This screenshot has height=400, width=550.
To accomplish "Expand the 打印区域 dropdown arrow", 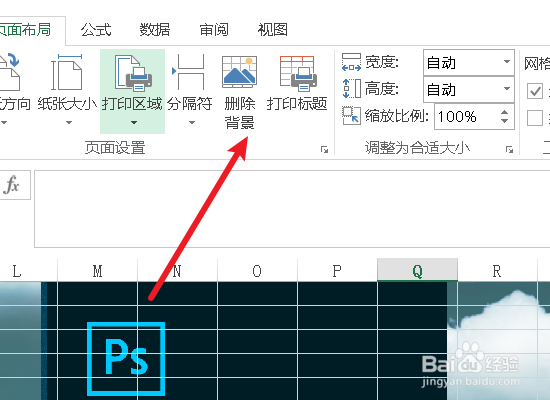I will pos(134,122).
